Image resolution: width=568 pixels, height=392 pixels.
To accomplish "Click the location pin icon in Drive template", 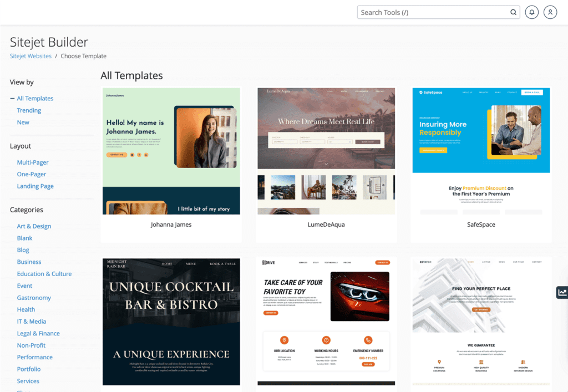I will 285,340.
